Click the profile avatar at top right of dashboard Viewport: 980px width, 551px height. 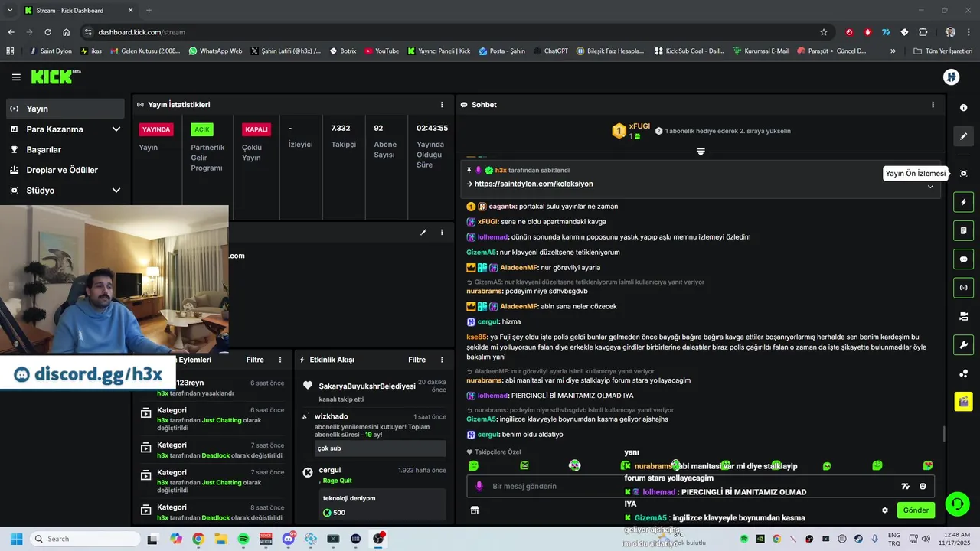pos(952,77)
